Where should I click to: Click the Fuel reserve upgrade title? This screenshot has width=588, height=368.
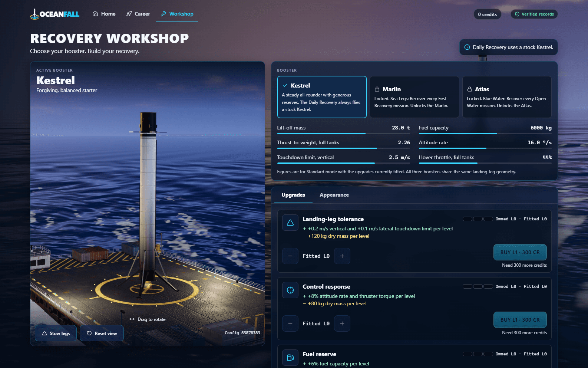pos(320,354)
